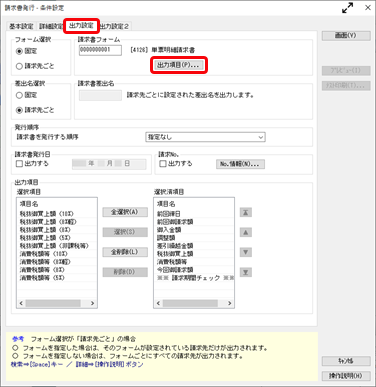Click 全削除(L) button

point(125,252)
